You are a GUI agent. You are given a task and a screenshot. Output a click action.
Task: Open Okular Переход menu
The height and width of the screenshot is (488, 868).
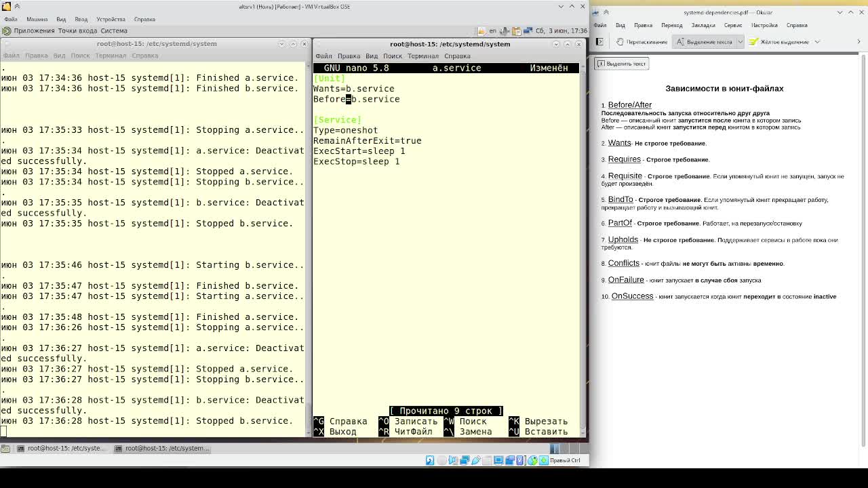click(x=672, y=25)
